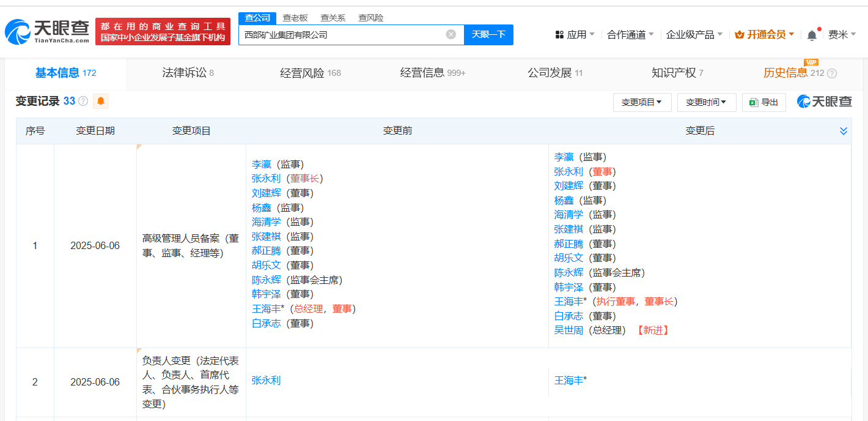
Task: Go to the 经营信息 tab
Action: [x=433, y=73]
